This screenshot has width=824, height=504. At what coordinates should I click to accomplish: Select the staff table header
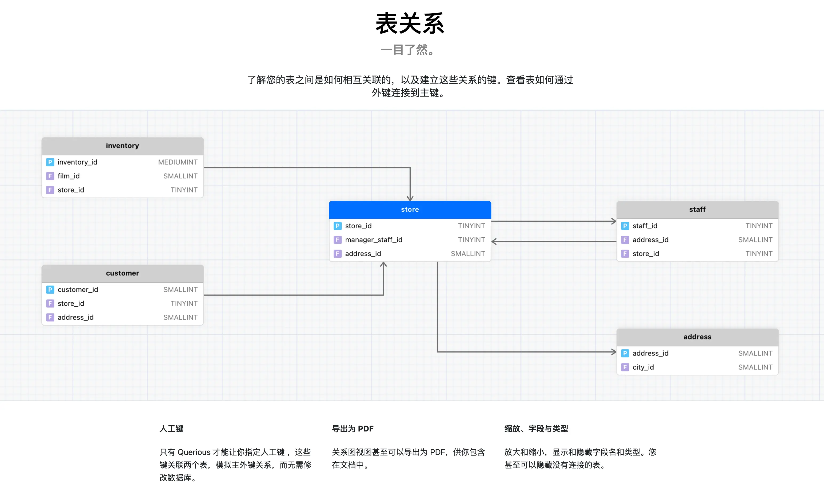(x=697, y=210)
